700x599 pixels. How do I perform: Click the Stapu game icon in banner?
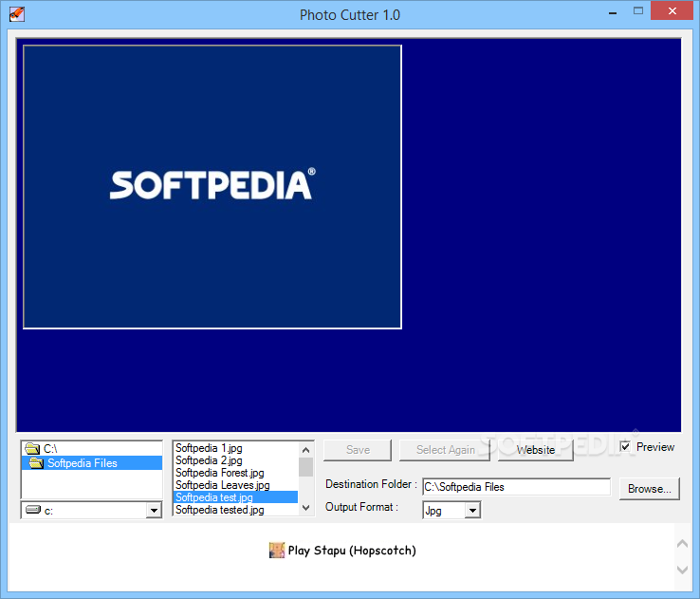click(x=277, y=551)
